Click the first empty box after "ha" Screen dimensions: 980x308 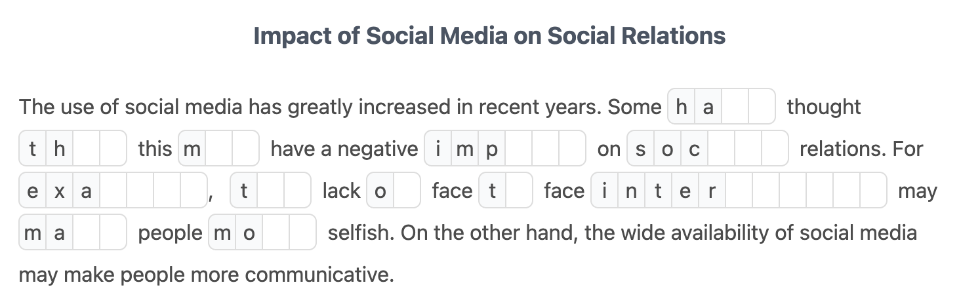(x=735, y=107)
